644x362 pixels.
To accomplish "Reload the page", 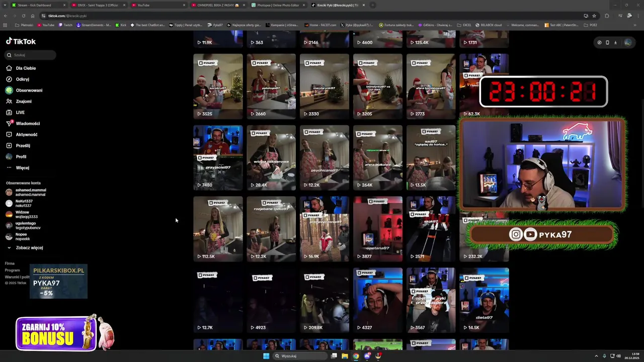I will click(23, 16).
